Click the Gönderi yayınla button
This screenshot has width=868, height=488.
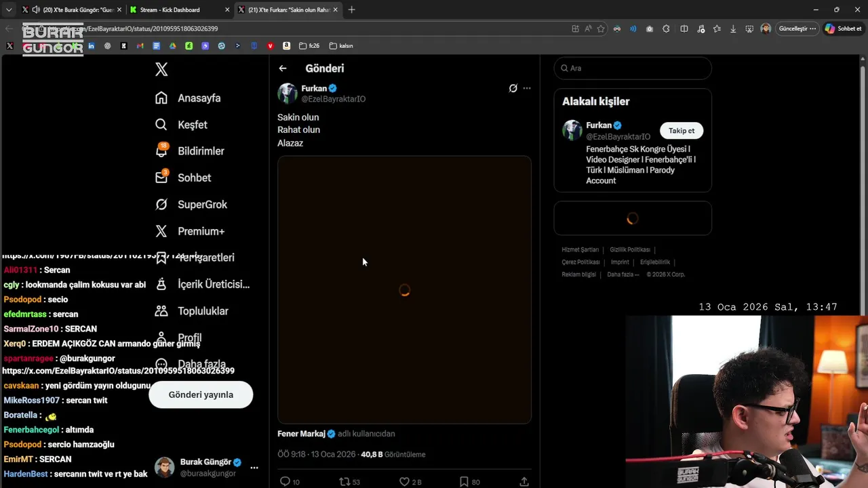[x=201, y=394]
